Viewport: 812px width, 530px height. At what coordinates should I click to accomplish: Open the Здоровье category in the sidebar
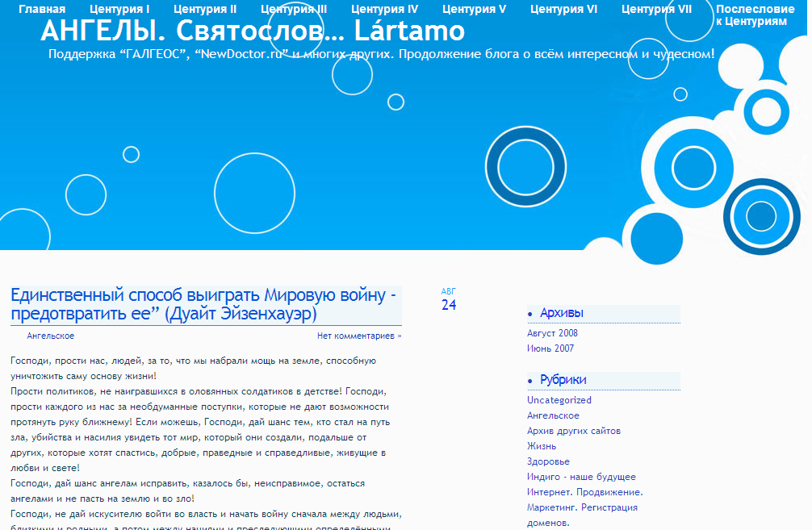coord(548,461)
